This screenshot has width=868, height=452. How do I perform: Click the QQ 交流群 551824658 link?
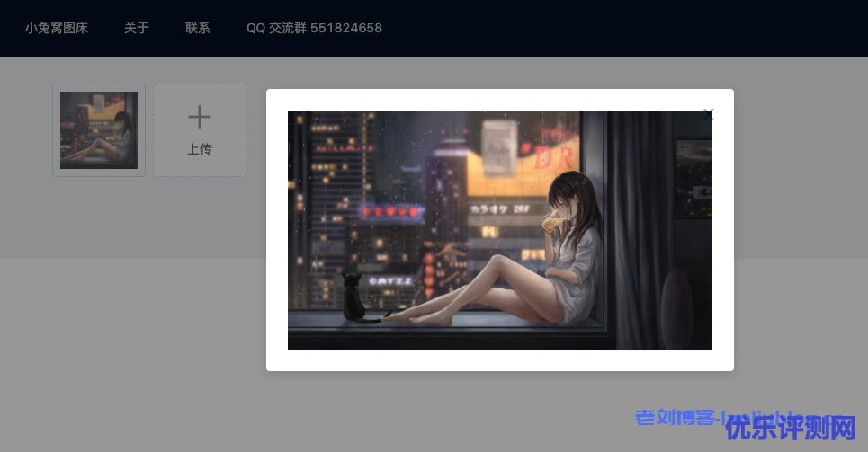[315, 28]
